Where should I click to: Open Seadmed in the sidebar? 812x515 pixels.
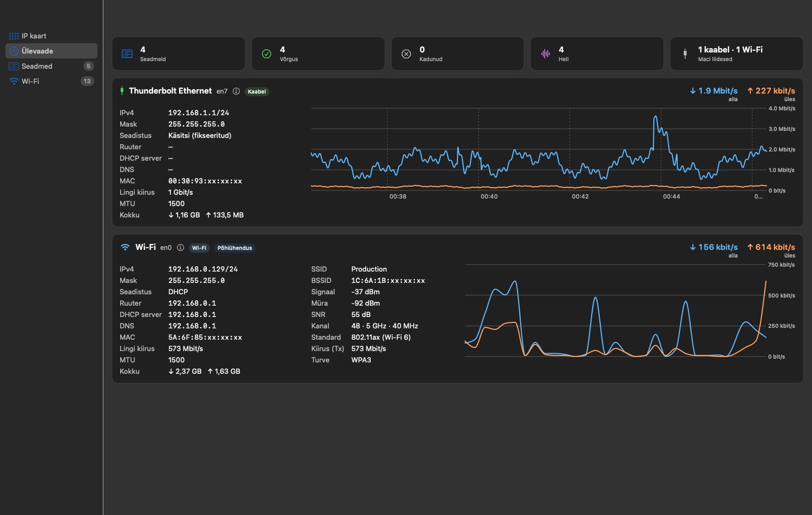pos(51,66)
